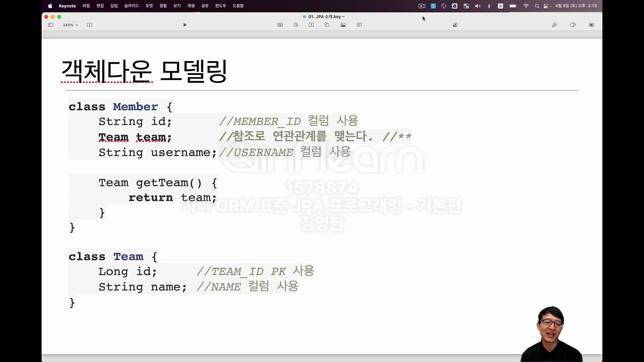Play the slideshow

[185, 25]
